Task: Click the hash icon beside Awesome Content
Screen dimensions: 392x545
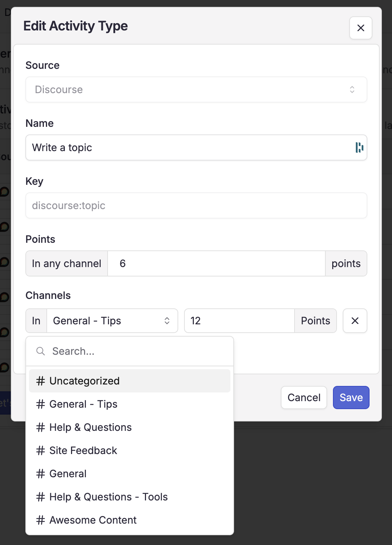Action: click(x=41, y=520)
